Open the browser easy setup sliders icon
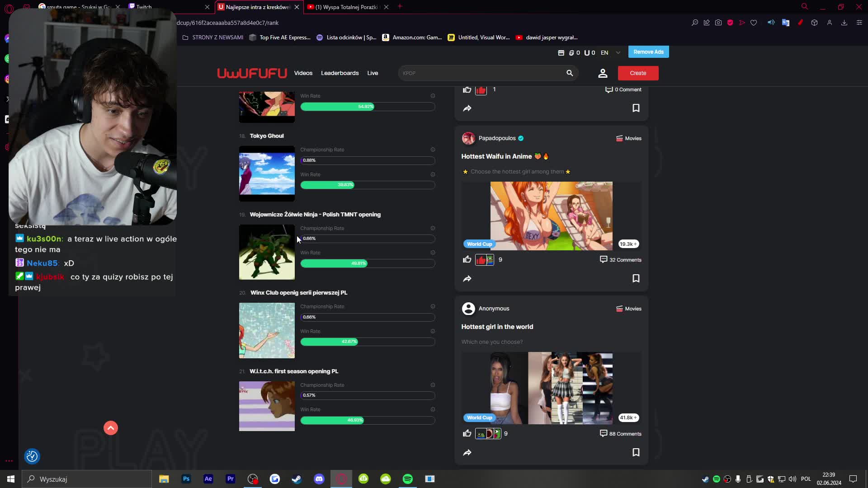The image size is (868, 488). (x=859, y=23)
